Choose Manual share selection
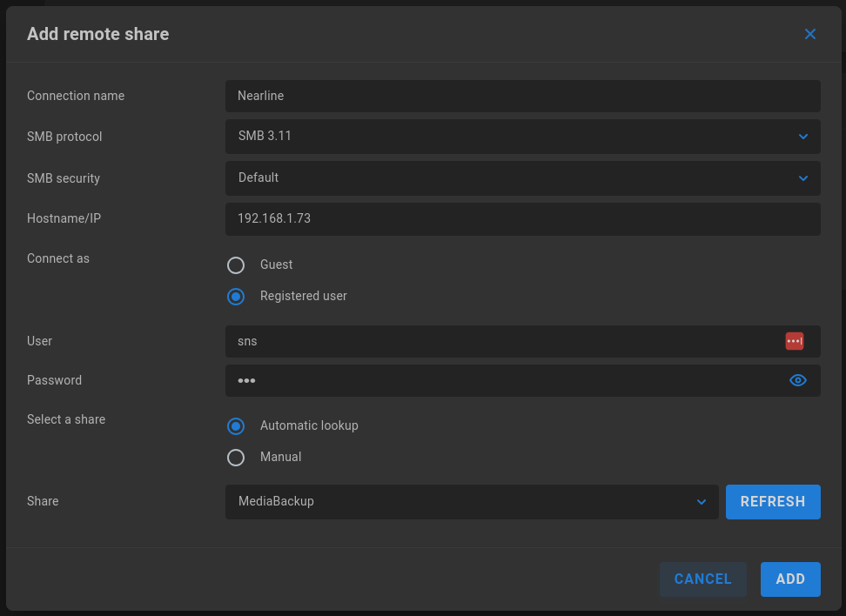The height and width of the screenshot is (616, 846). coord(236,458)
